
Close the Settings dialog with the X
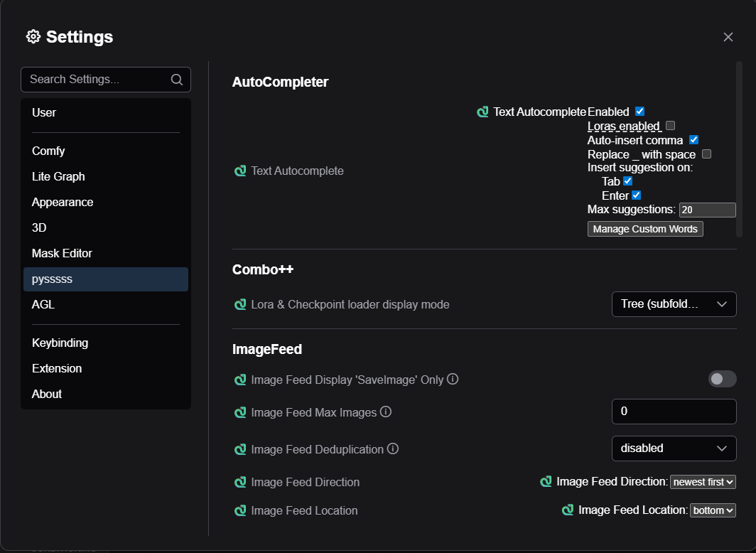[728, 37]
